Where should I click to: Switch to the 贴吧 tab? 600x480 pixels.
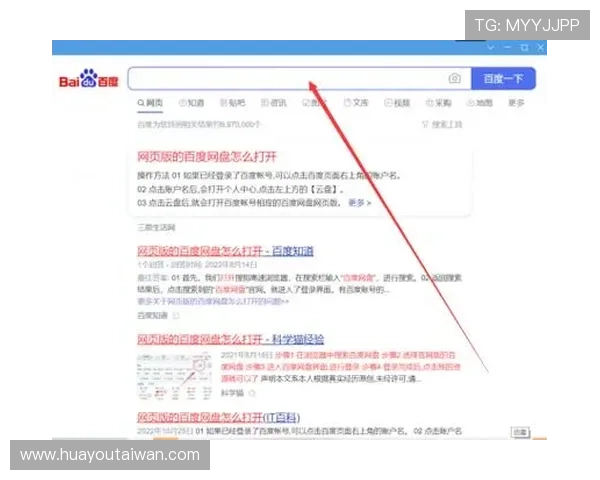click(x=232, y=103)
